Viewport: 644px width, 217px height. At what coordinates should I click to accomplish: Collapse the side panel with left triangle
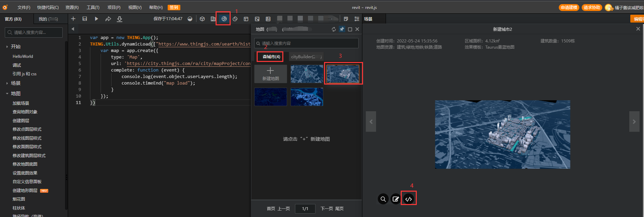(x=73, y=29)
